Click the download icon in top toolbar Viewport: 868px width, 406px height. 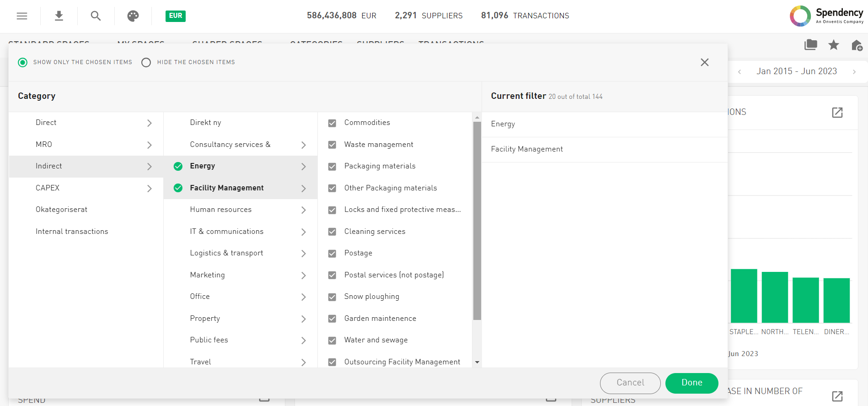[x=59, y=16]
